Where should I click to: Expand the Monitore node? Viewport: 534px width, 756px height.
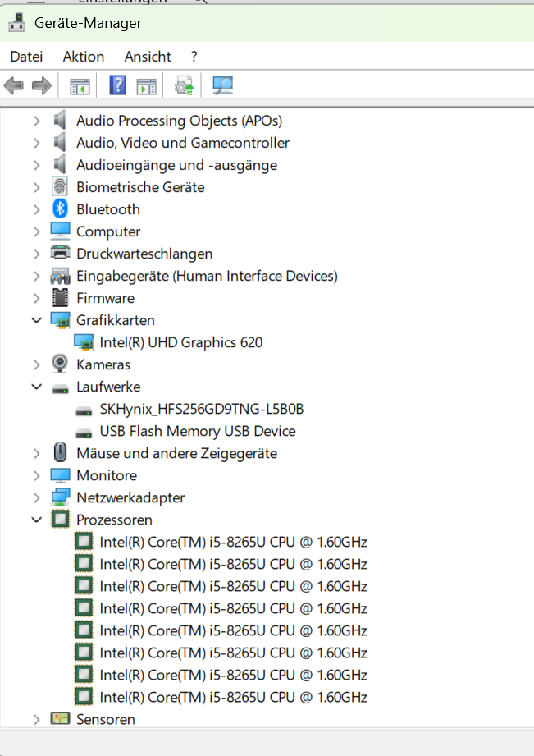pos(37,475)
